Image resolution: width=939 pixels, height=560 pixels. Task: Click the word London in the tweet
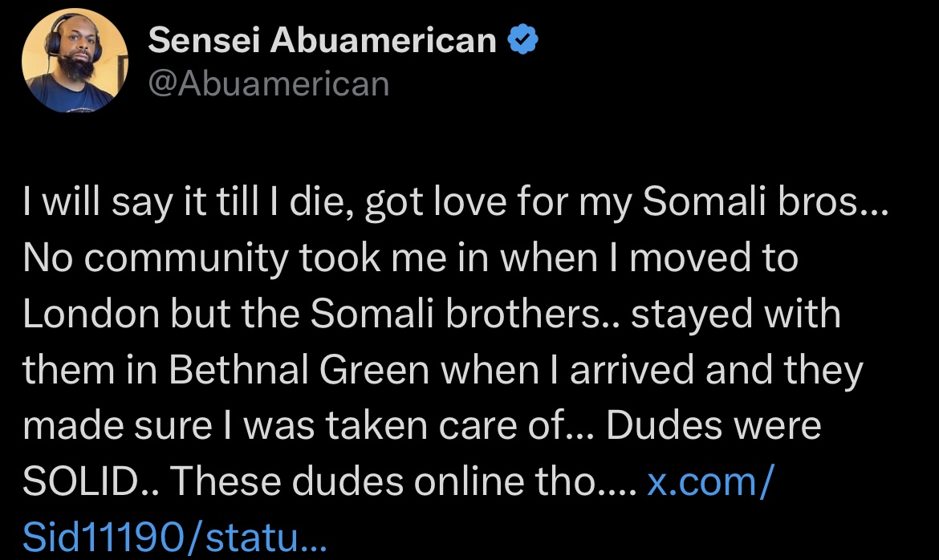pyautogui.click(x=91, y=313)
